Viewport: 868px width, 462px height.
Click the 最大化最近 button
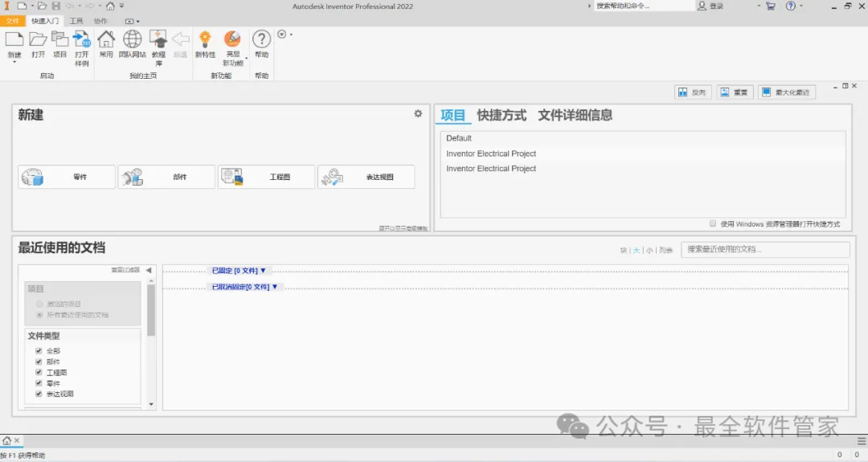coord(787,92)
